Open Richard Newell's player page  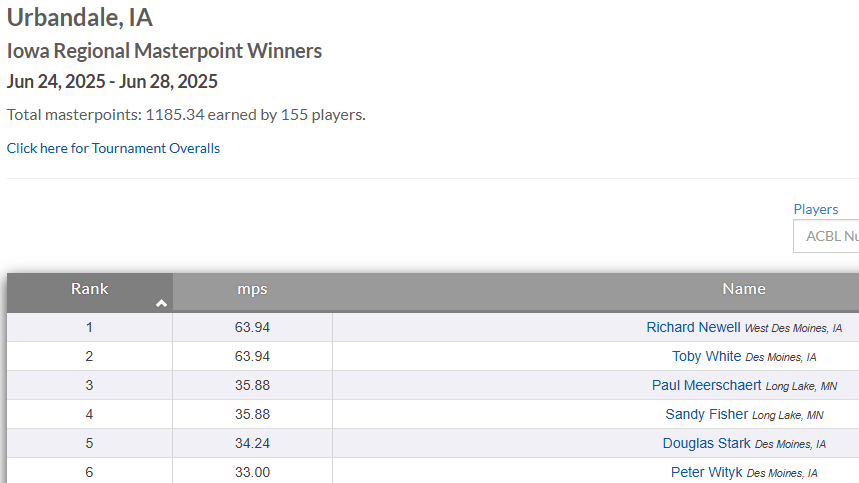[693, 327]
